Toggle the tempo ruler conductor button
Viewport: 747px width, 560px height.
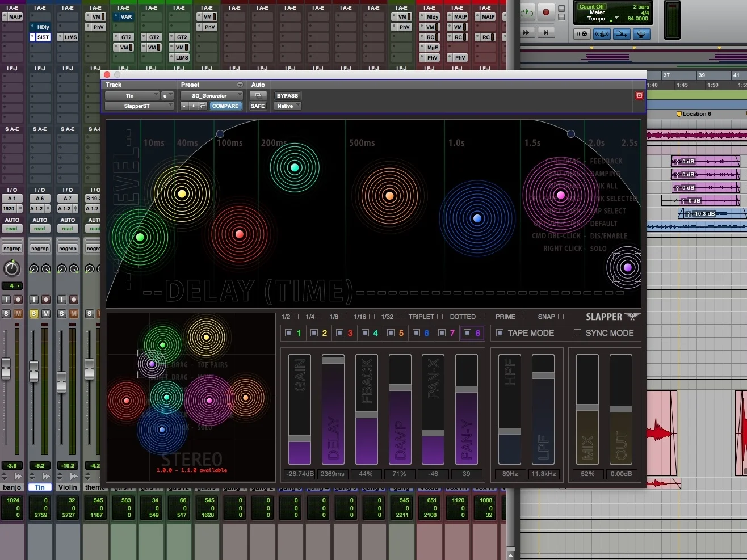[x=641, y=34]
